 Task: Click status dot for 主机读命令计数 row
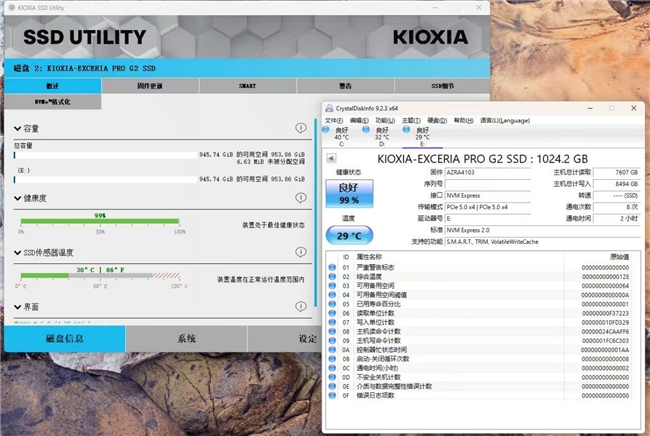[x=332, y=331]
